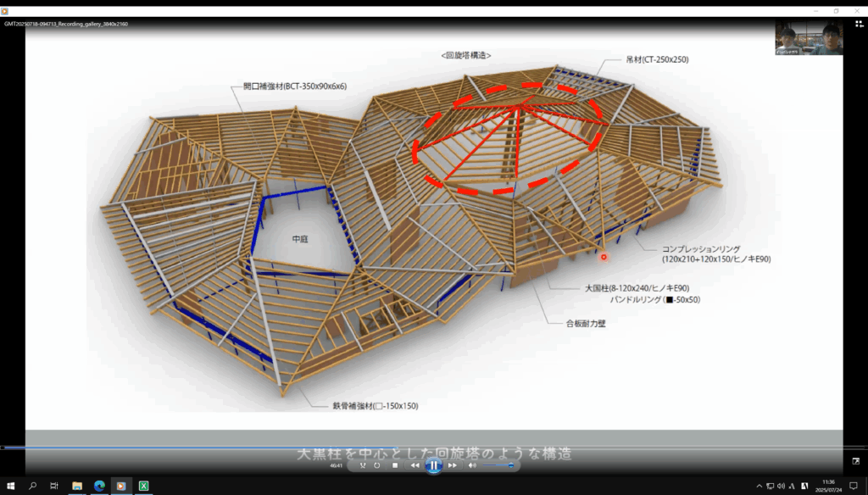Open Task View on the taskbar
868x495 pixels.
tap(54, 486)
